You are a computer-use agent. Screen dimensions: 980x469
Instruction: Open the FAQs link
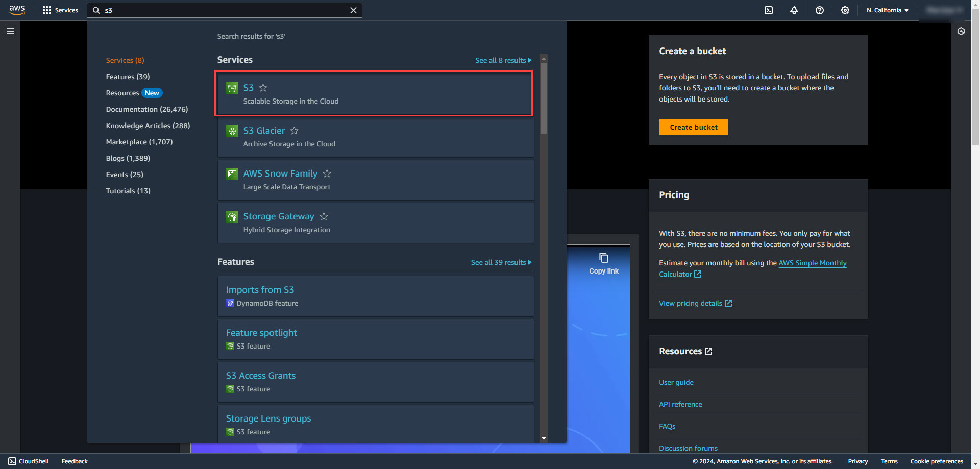[667, 426]
